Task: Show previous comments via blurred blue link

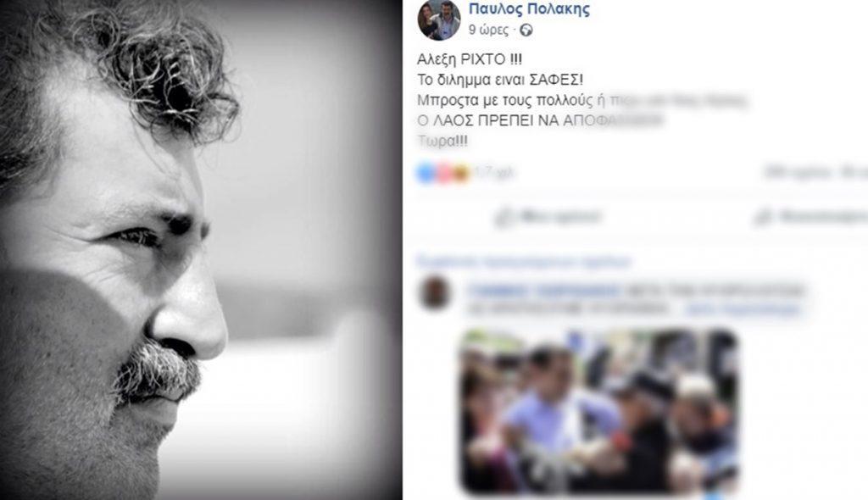Action: [524, 261]
